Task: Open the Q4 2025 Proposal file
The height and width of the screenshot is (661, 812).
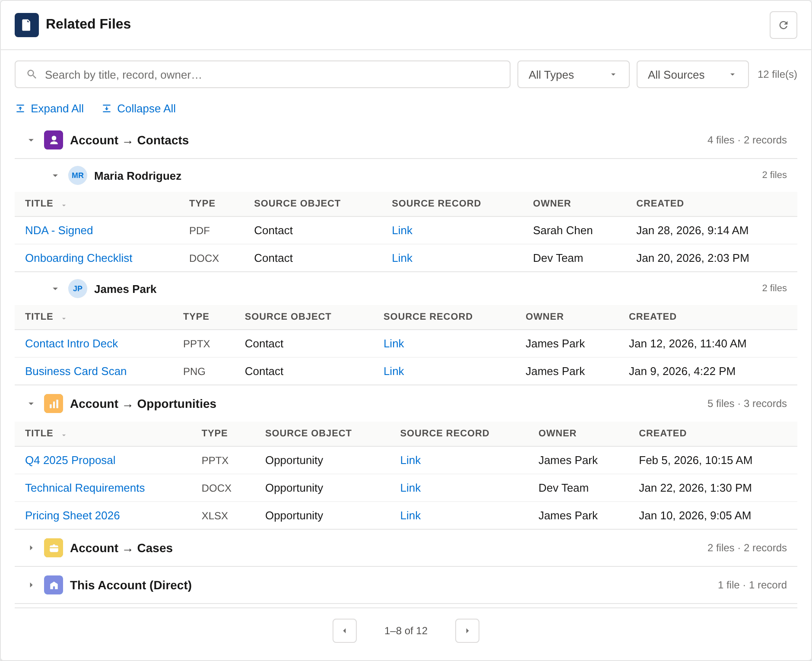Action: [x=70, y=460]
